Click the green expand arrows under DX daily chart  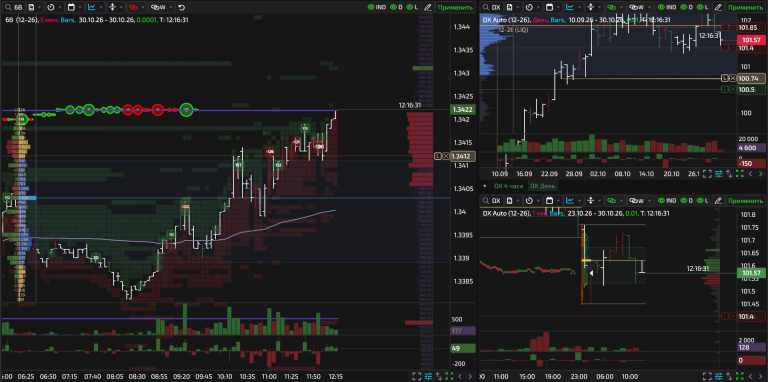click(x=740, y=173)
